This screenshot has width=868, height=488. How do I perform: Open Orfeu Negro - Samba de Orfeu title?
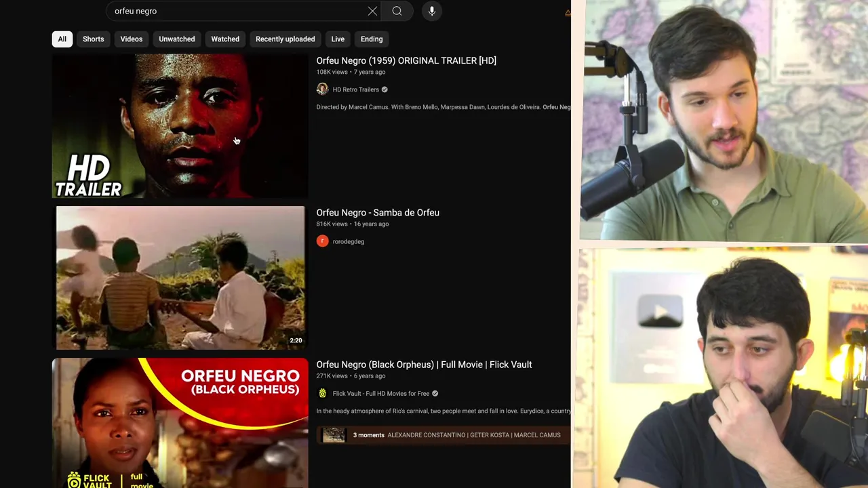[x=378, y=213]
